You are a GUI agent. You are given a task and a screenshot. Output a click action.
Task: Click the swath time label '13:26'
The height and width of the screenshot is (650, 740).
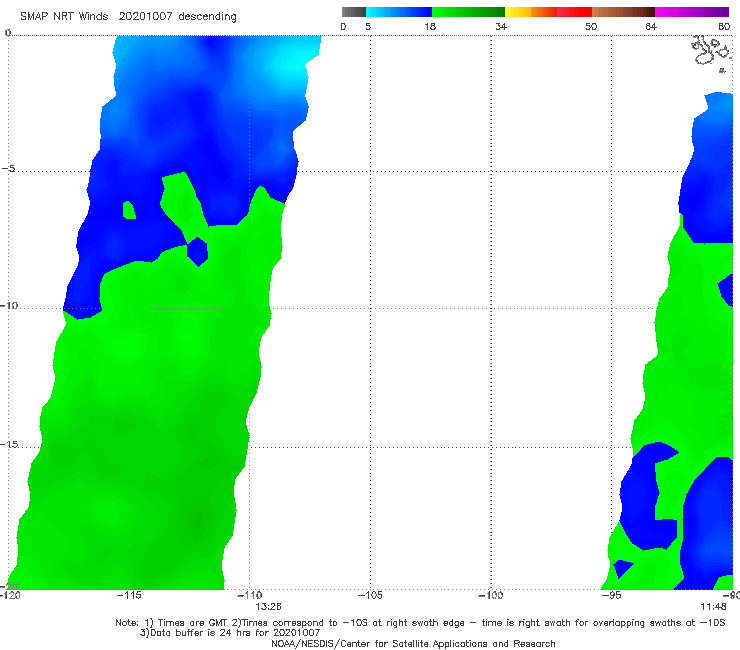pos(268,607)
